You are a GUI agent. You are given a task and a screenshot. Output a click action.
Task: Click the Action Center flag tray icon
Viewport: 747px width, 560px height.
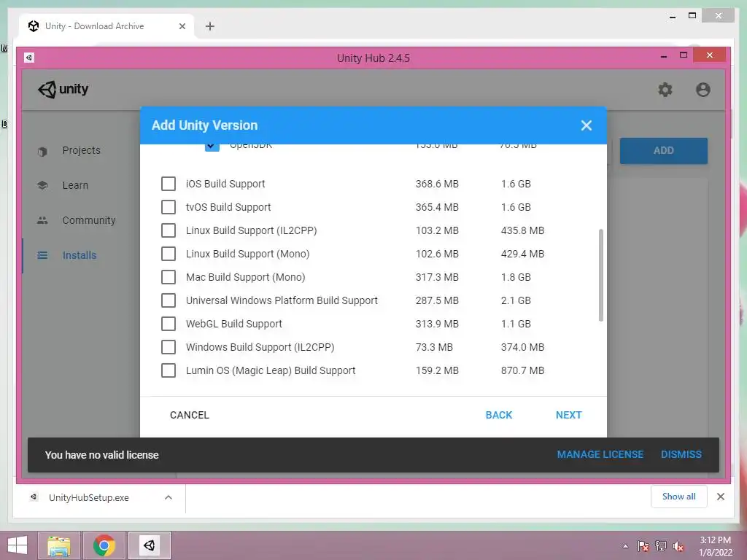(x=643, y=546)
